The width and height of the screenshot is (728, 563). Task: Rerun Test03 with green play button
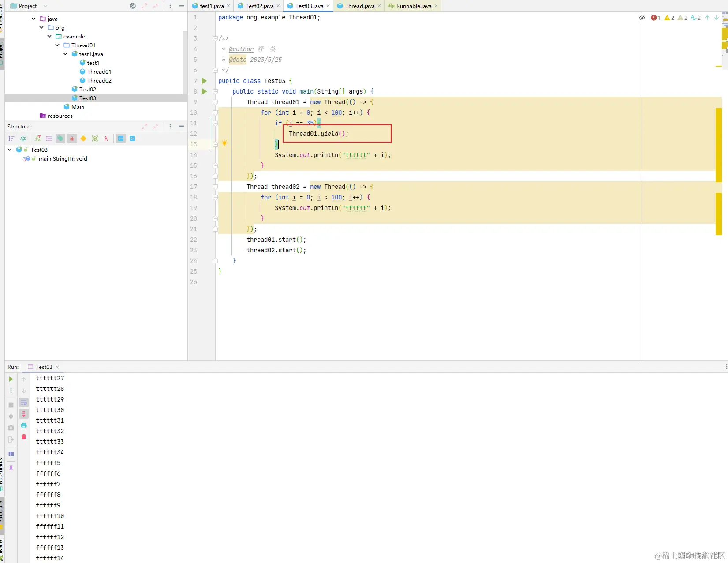click(11, 379)
